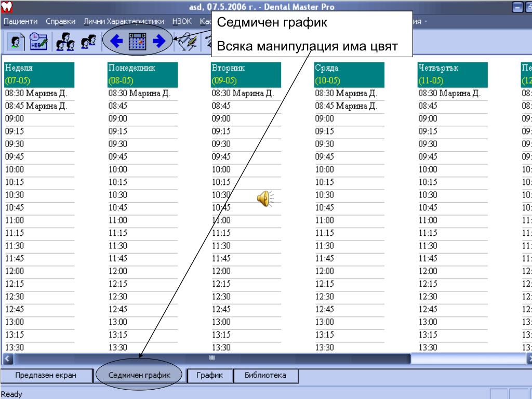Screen dimensions: 532x399
Task: Click the horizontal scrollbar left arrow
Action: pyautogui.click(x=8, y=358)
